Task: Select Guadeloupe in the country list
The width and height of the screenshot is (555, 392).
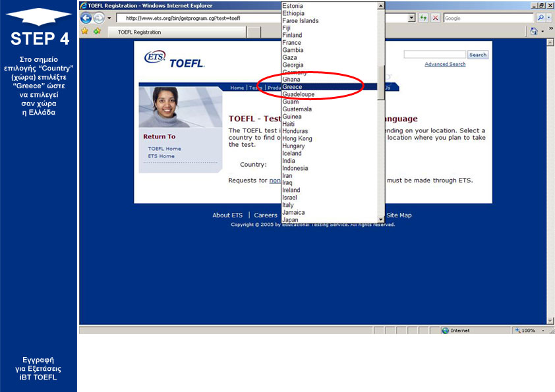Action: [329, 94]
